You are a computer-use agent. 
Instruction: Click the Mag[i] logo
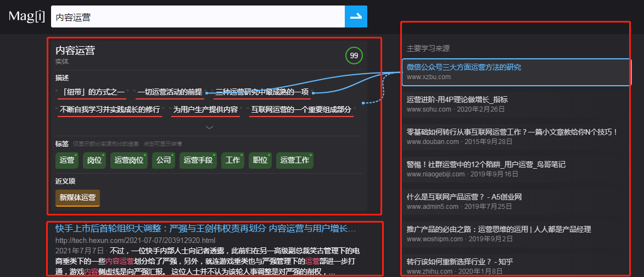point(27,16)
